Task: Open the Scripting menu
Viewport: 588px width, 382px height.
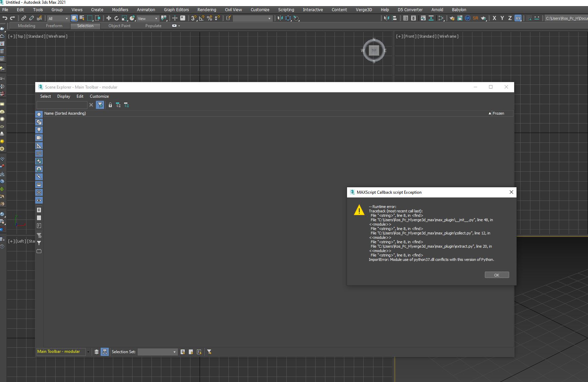Action: click(286, 9)
